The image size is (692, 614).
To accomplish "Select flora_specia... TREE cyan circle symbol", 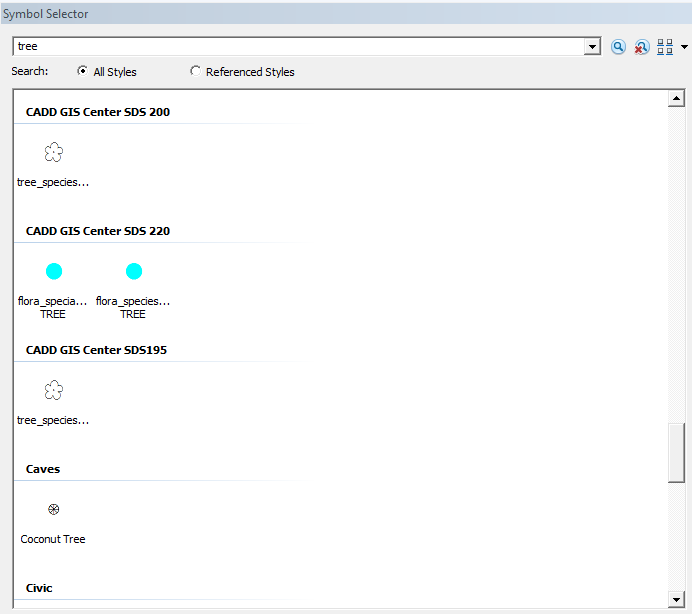I will click(x=54, y=271).
